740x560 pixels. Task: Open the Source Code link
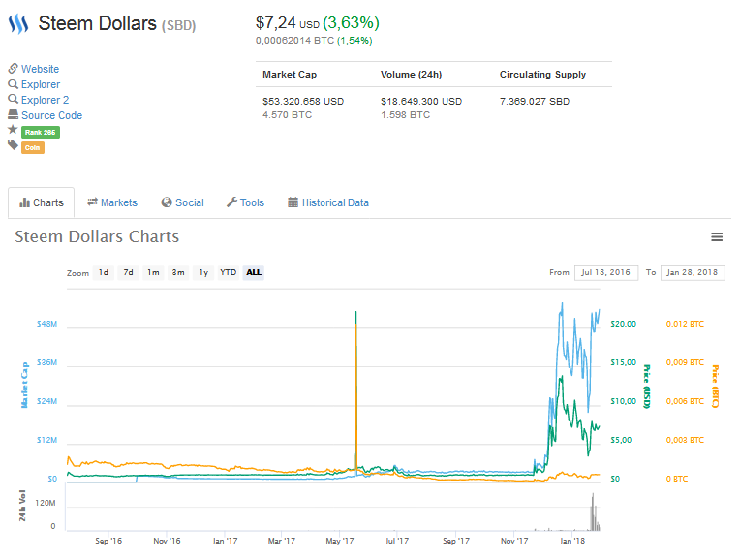coord(51,115)
